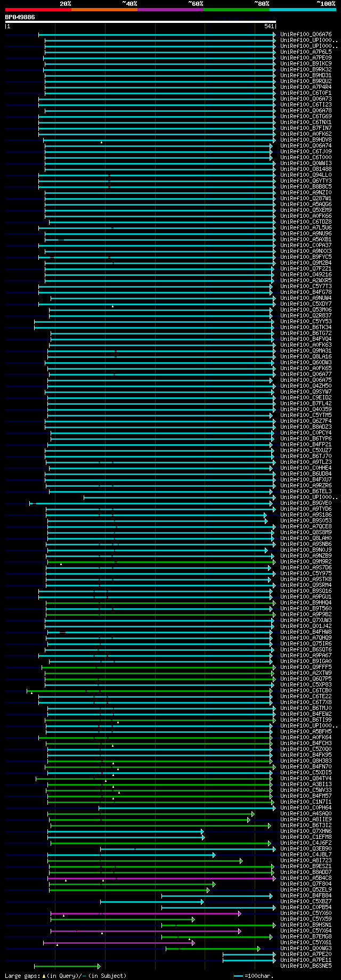341x980 pixels.
Task: Select the UniRef100_B6TYP6 entry
Action: pos(306,439)
